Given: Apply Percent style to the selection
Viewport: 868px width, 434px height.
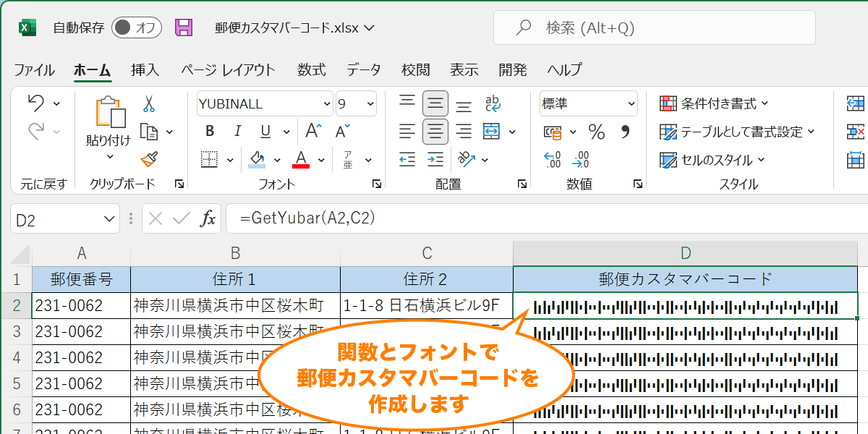Looking at the screenshot, I should (595, 132).
